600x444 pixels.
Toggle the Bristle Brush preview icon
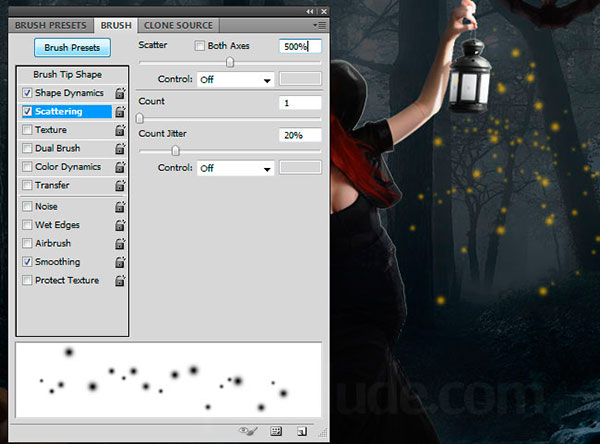248,431
